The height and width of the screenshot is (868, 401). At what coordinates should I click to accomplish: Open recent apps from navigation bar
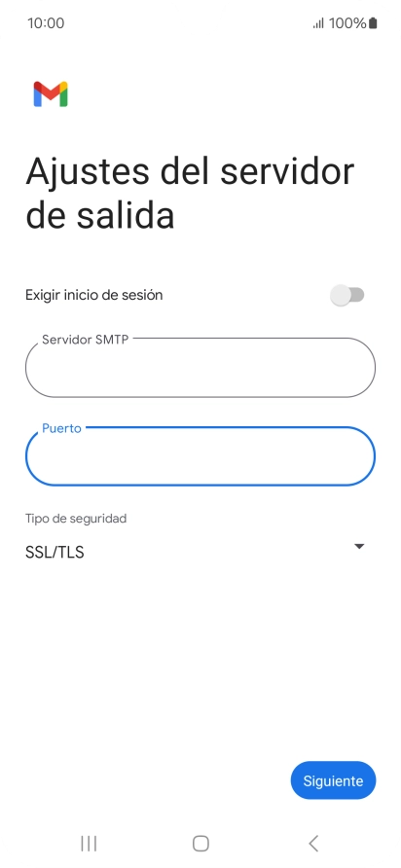(89, 843)
